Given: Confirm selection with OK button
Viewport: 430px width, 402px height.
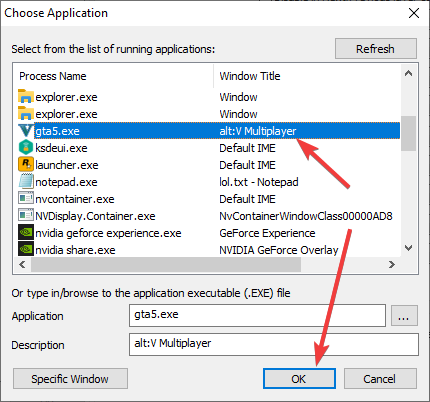Looking at the screenshot, I should [299, 379].
